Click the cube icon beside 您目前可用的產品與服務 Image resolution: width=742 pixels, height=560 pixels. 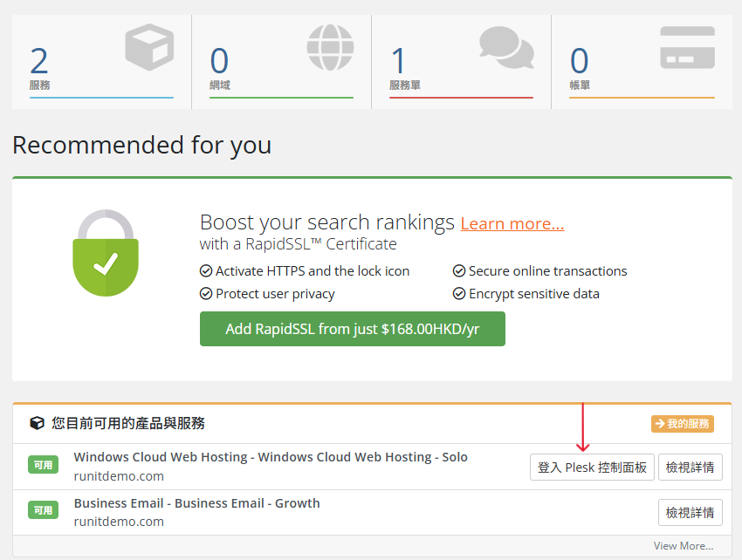point(37,423)
